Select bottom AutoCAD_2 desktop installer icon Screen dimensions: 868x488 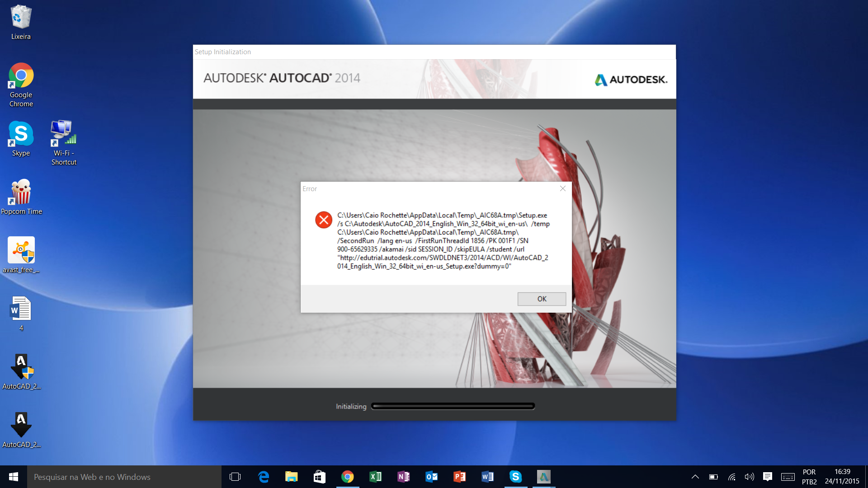coord(21,430)
